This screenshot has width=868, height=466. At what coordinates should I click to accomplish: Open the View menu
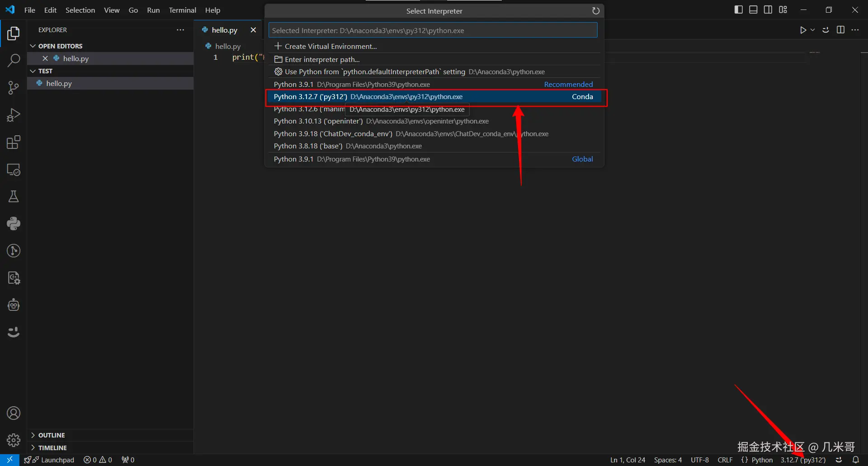click(x=112, y=10)
